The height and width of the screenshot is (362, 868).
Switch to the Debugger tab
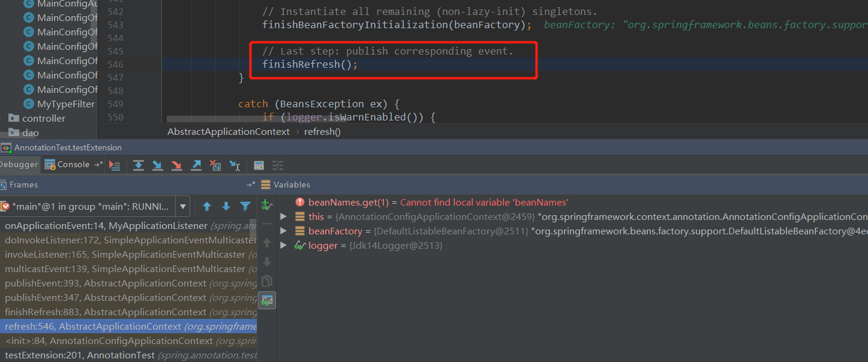[x=19, y=165]
